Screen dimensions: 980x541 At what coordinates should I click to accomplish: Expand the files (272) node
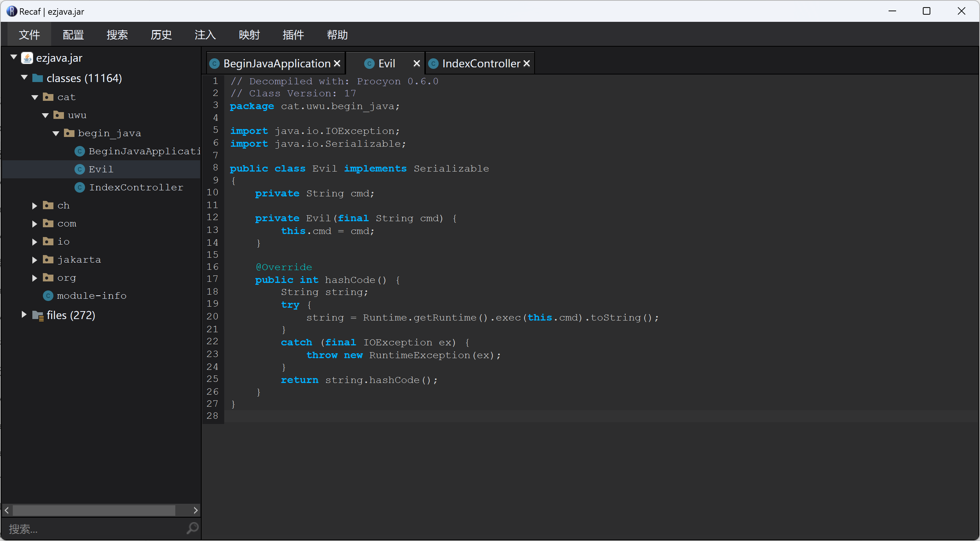pos(24,315)
